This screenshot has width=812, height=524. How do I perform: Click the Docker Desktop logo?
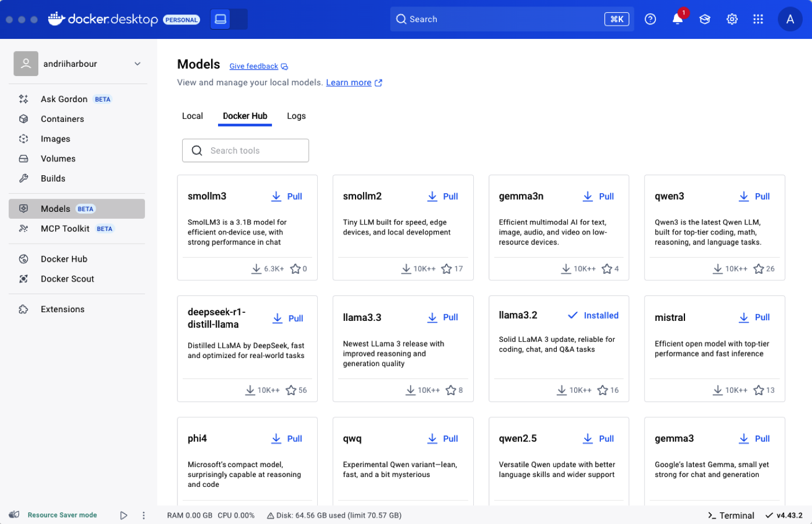point(103,19)
